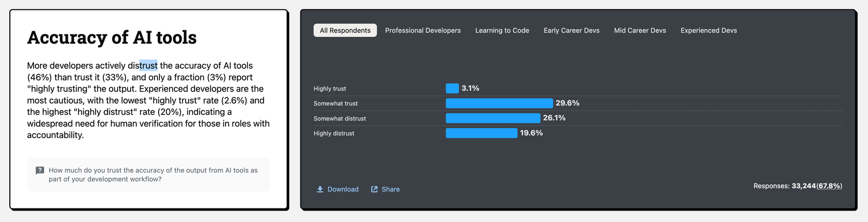Click the Share link text
Viewport: 868px width, 222px height.
point(391,189)
